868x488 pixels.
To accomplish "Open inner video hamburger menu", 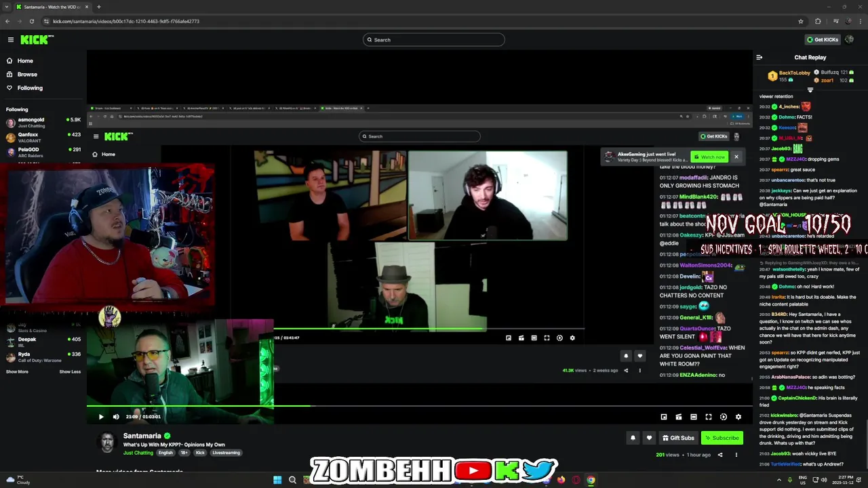I will (x=96, y=136).
